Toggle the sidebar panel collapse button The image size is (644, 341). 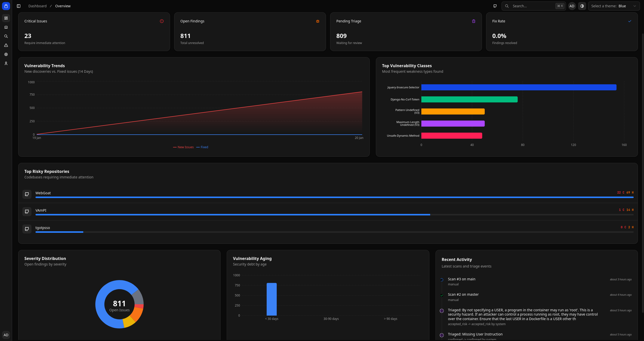click(x=19, y=6)
